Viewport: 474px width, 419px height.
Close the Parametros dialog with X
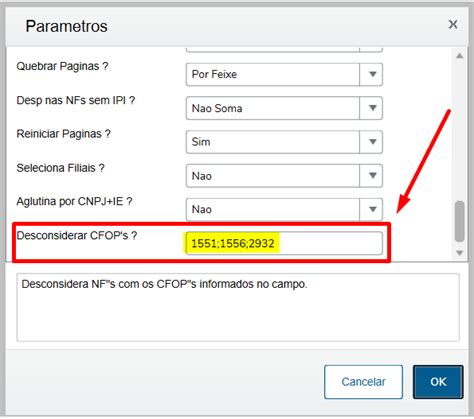click(453, 24)
